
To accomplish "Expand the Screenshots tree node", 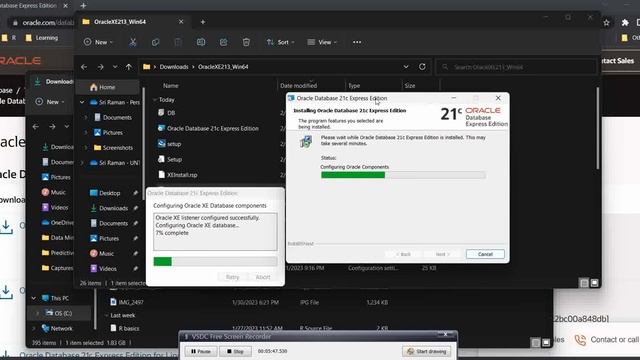I will point(86,148).
